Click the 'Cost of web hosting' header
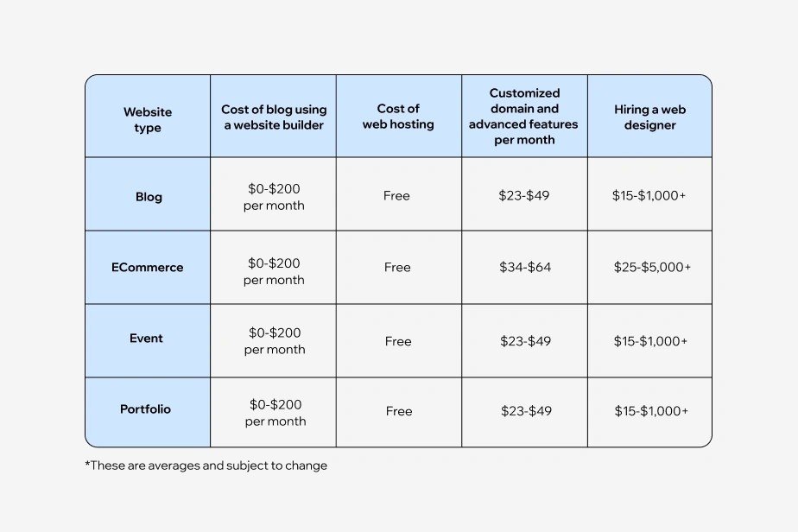 398,117
